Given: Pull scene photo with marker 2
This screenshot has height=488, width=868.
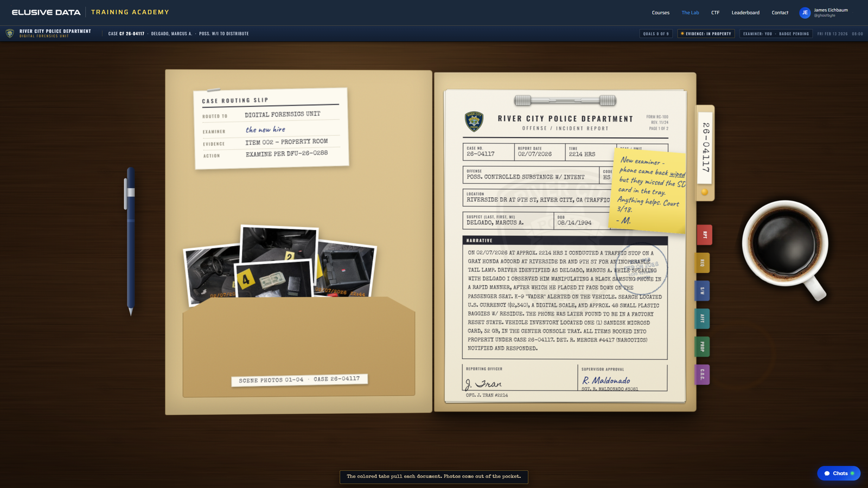Looking at the screenshot, I should (279, 242).
